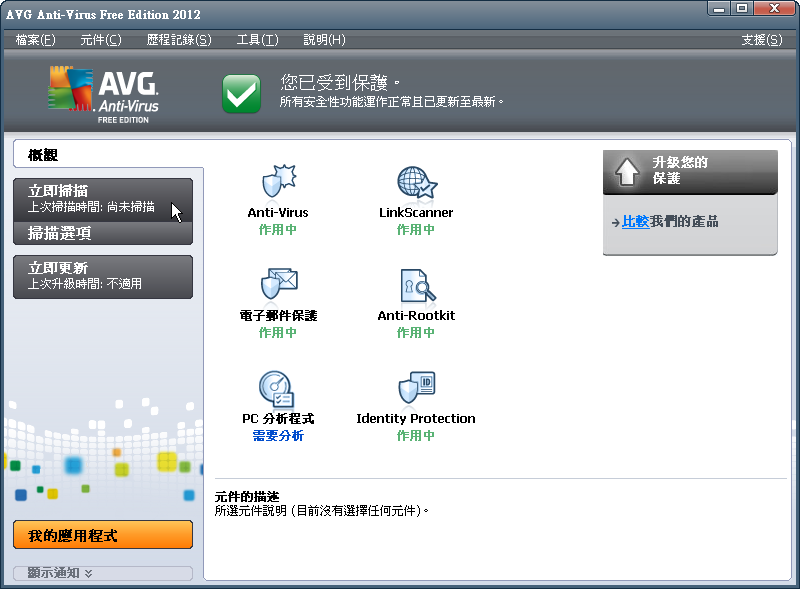Click the LinkScanner component label

point(416,213)
